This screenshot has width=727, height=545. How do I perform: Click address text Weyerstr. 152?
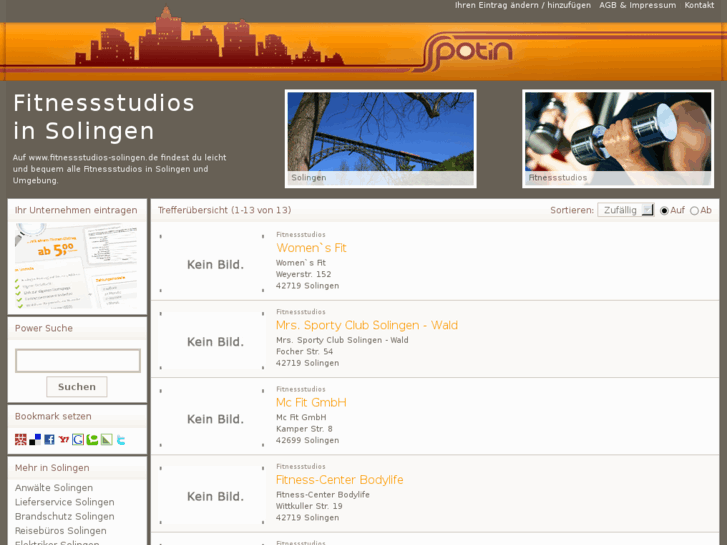tap(304, 274)
